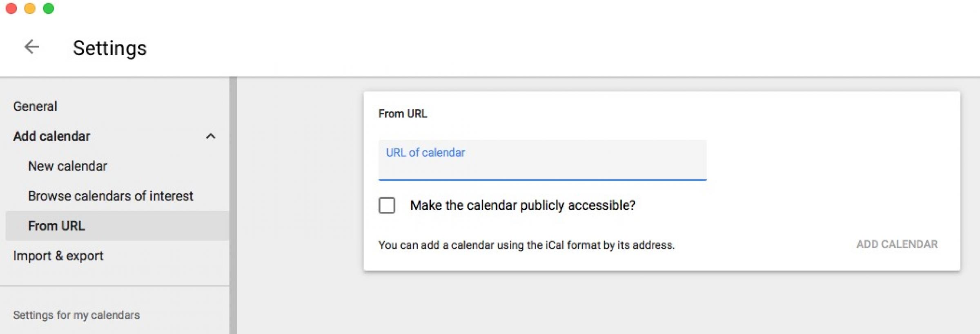
Task: Select New calendar in the sidebar
Action: [x=68, y=166]
